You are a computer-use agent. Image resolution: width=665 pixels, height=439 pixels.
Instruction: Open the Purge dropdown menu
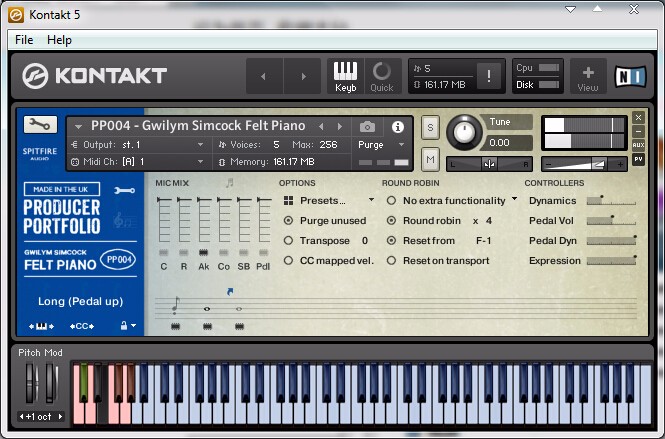pyautogui.click(x=381, y=145)
